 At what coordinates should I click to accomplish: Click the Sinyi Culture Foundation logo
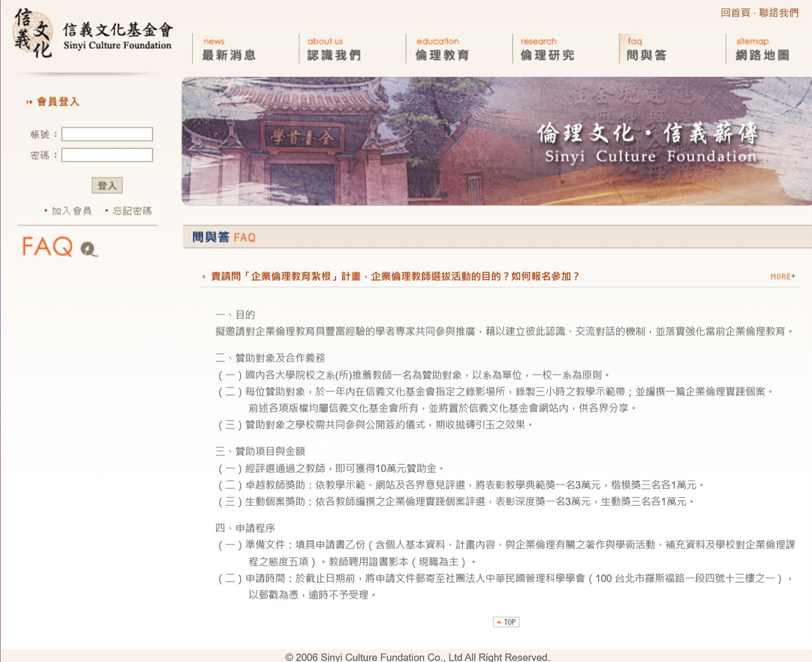[x=93, y=33]
